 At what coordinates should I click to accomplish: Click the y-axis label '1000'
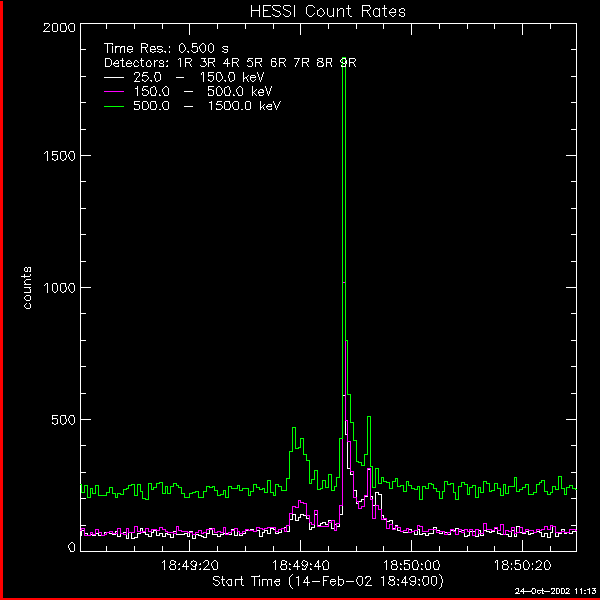point(59,288)
